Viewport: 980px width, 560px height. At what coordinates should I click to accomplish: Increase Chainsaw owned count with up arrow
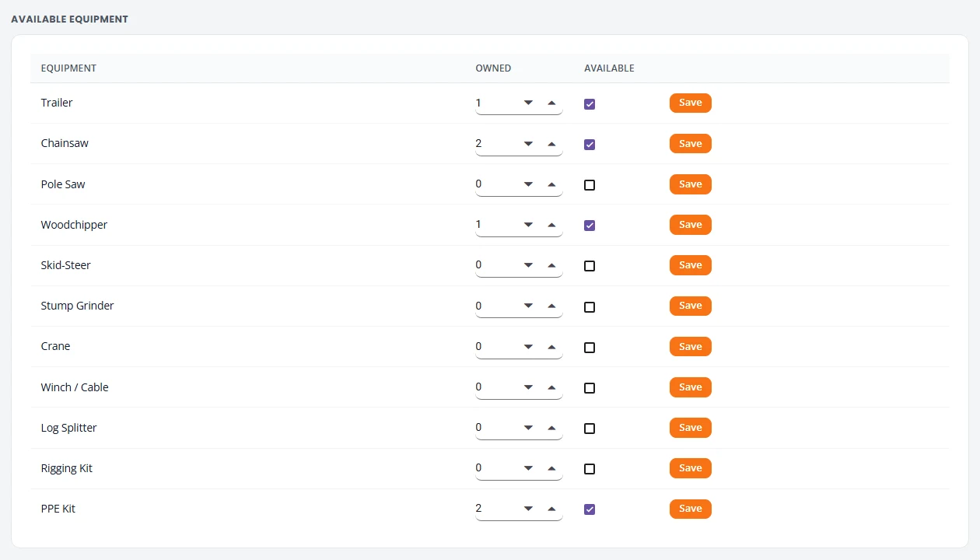pyautogui.click(x=551, y=144)
